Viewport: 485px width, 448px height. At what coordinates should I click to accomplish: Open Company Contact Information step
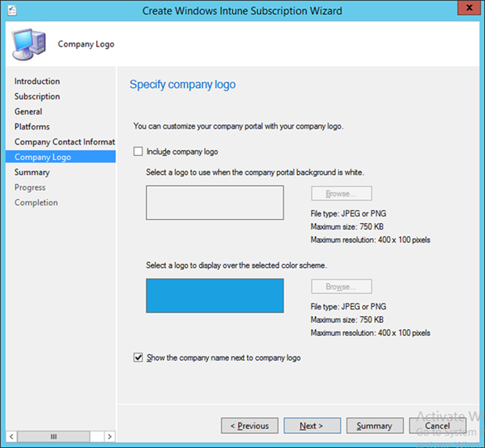[65, 142]
